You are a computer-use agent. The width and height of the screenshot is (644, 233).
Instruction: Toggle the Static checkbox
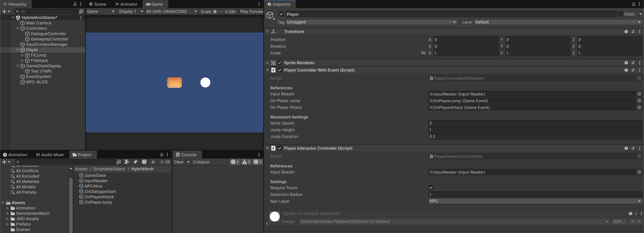[x=621, y=14]
